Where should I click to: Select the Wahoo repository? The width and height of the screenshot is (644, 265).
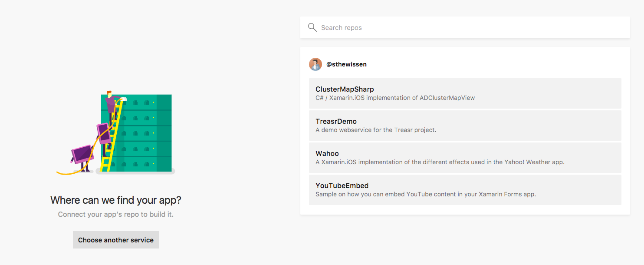[465, 157]
